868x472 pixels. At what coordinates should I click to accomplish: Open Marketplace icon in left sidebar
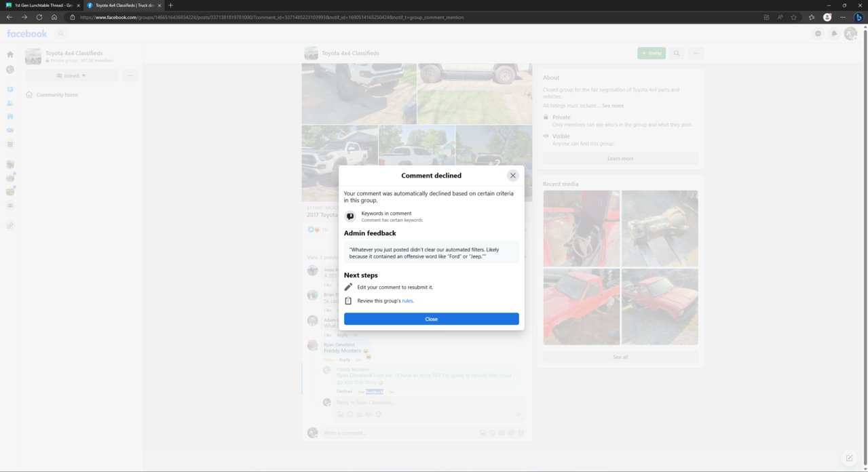10,117
